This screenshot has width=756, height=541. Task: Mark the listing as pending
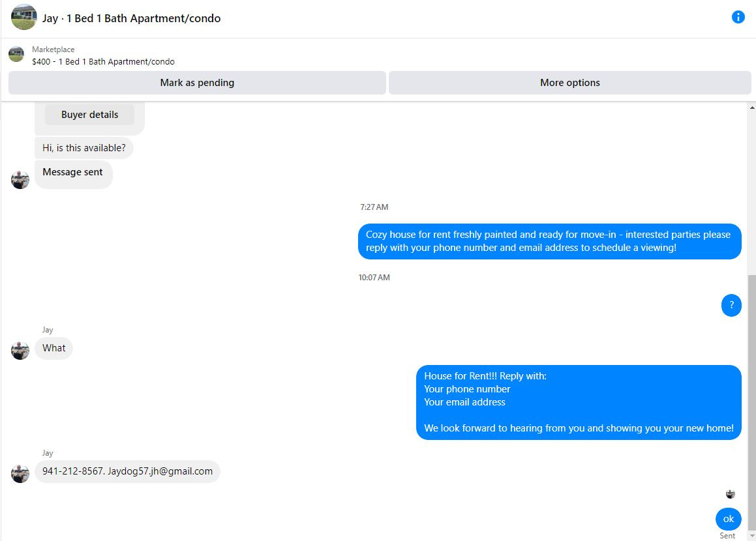tap(197, 83)
